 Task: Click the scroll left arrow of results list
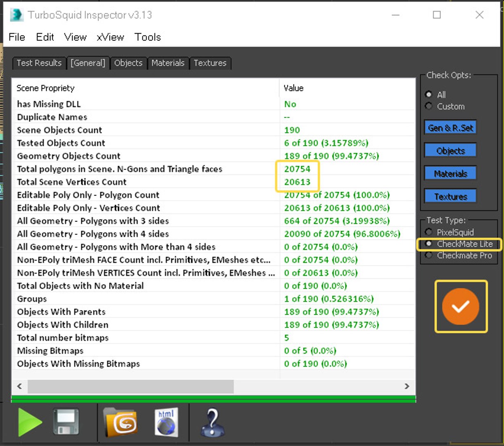click(19, 386)
